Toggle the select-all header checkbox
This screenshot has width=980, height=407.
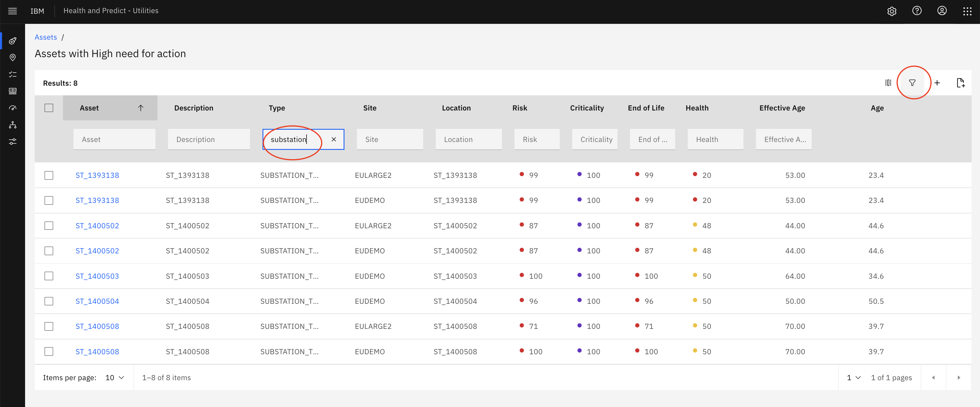49,108
